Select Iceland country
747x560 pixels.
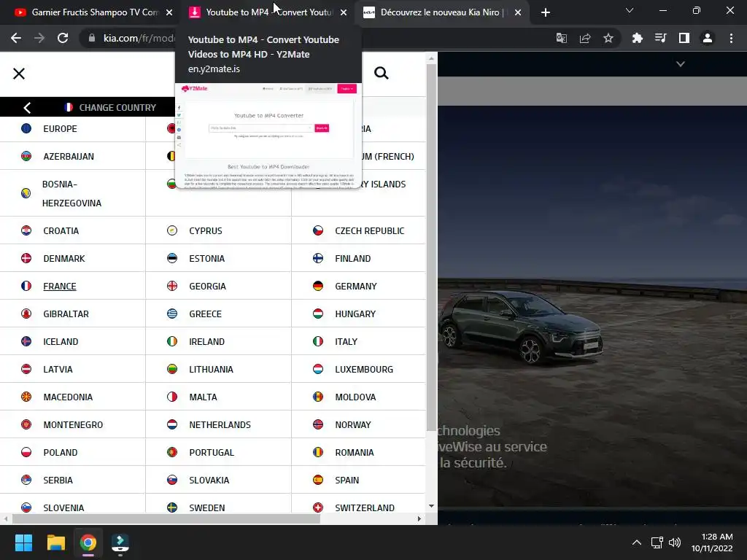tap(61, 341)
